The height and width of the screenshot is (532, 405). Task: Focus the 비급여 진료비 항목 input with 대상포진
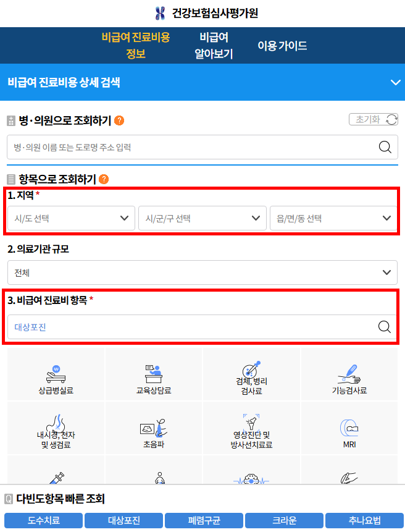click(203, 327)
